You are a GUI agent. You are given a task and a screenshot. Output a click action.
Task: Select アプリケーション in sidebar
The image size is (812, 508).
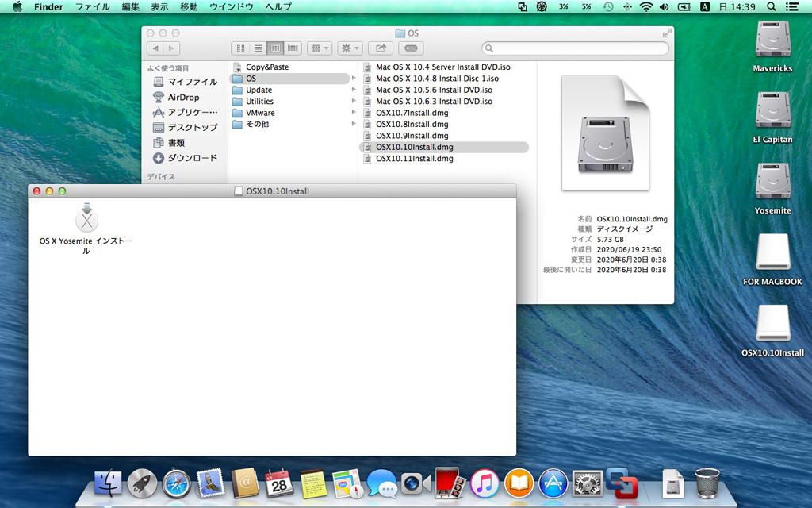[186, 112]
